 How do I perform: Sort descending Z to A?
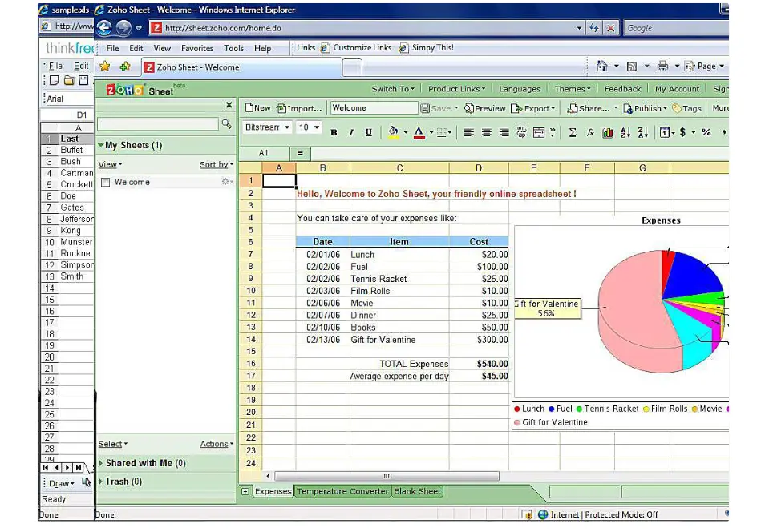pos(642,132)
